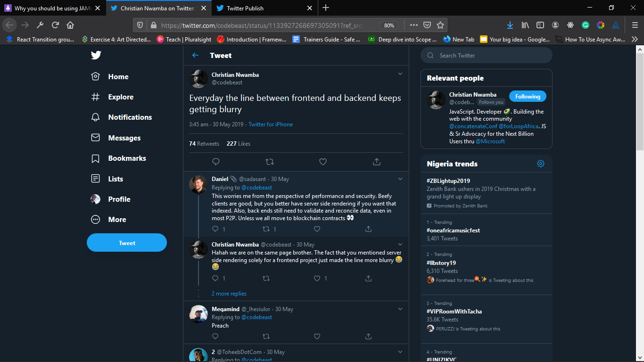Retweet icon on Christian Nwamba's reply
The width and height of the screenshot is (644, 362).
pos(266,279)
